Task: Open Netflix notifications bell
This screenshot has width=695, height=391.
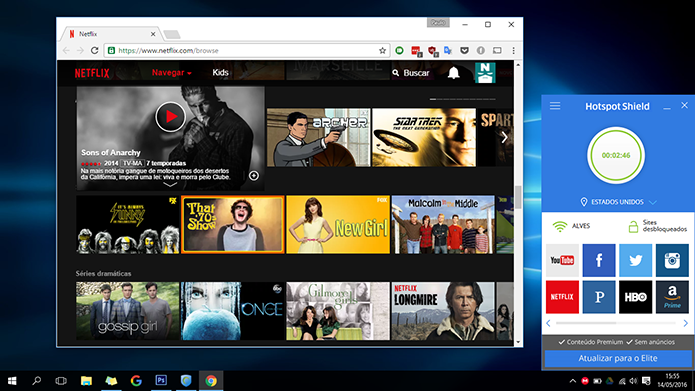Action: click(453, 73)
